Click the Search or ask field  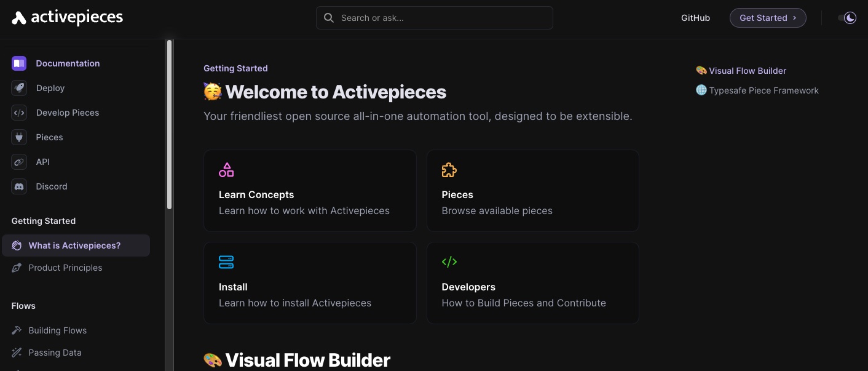pyautogui.click(x=435, y=18)
